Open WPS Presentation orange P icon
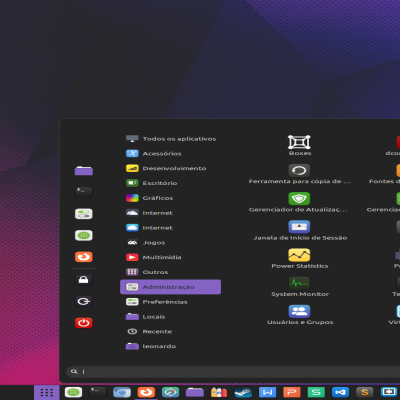 point(292,392)
